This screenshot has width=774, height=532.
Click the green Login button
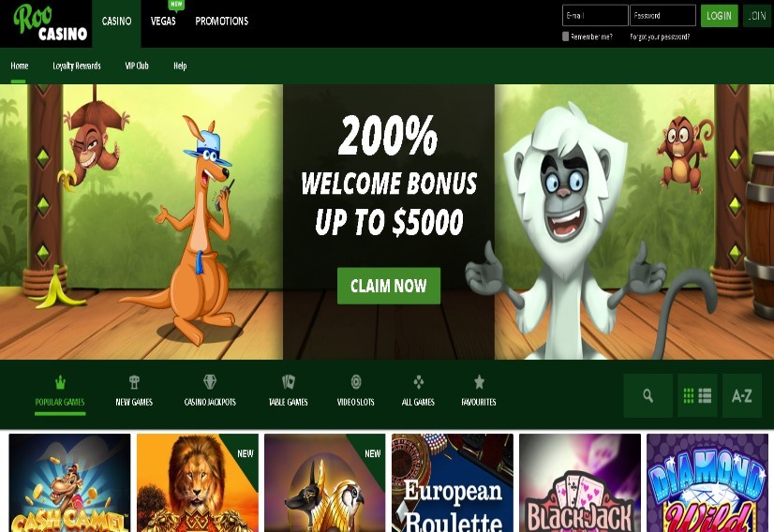tap(719, 16)
